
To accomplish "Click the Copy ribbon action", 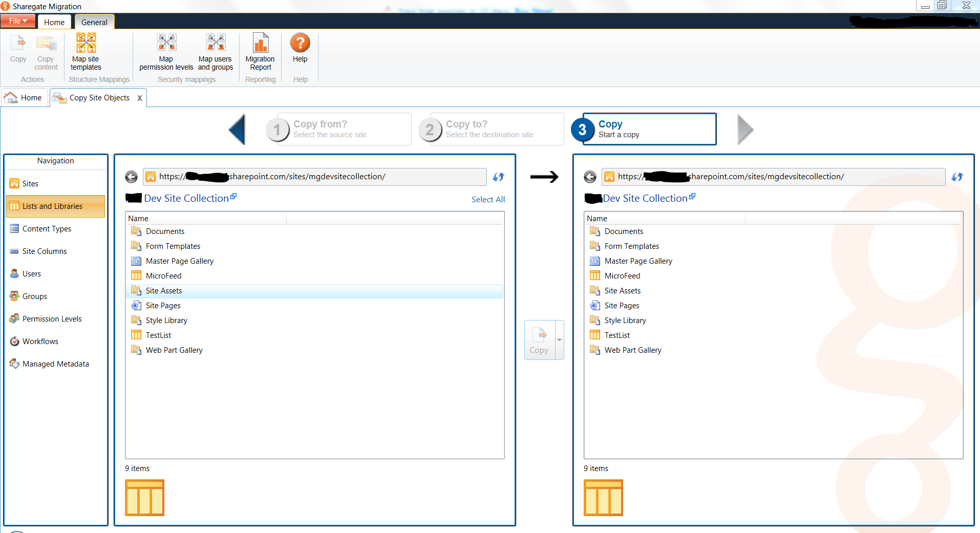I will coord(18,49).
